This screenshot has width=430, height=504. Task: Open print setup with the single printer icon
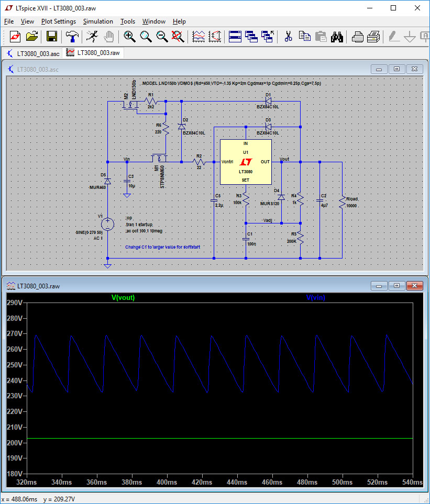tap(357, 37)
